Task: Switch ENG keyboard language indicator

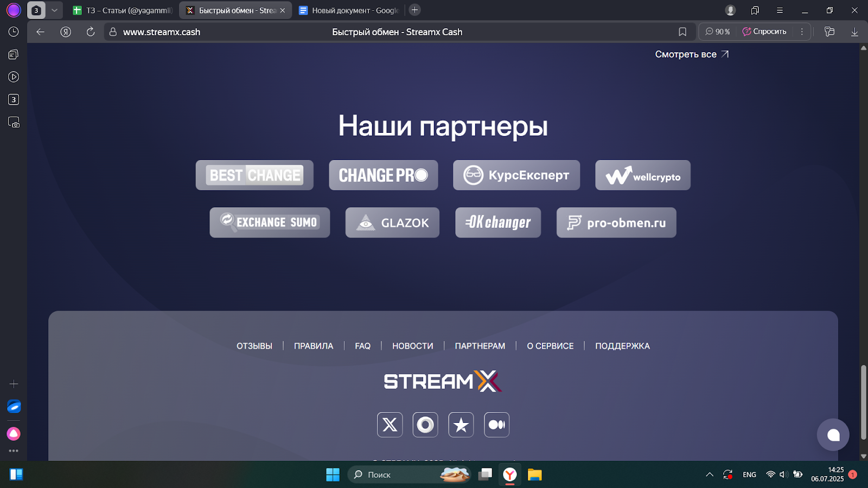Action: [749, 474]
